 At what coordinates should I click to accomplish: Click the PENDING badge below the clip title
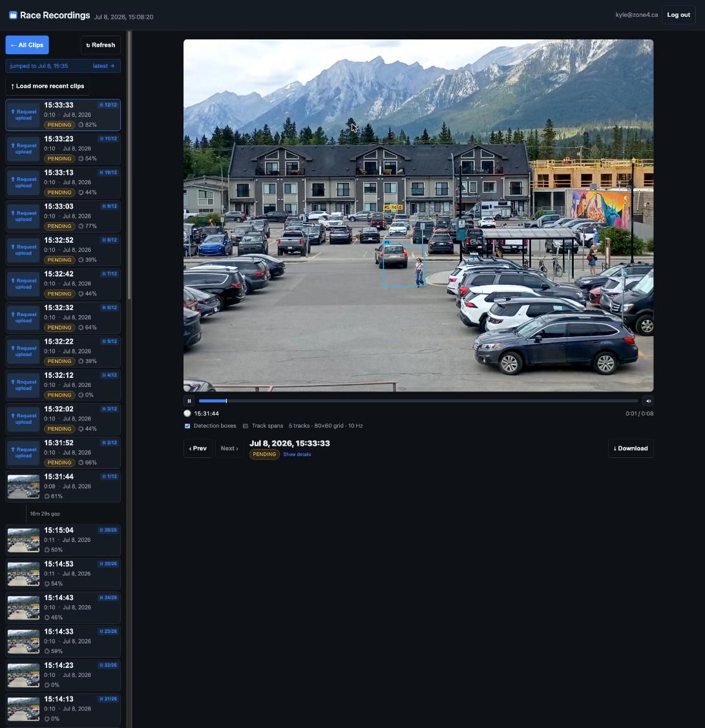pos(265,455)
